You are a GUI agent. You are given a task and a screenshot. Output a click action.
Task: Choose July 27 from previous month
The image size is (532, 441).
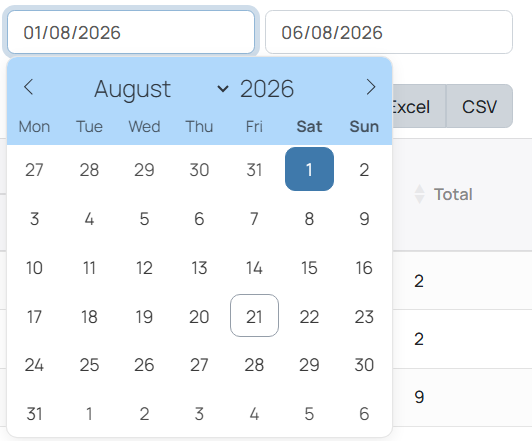pyautogui.click(x=34, y=169)
